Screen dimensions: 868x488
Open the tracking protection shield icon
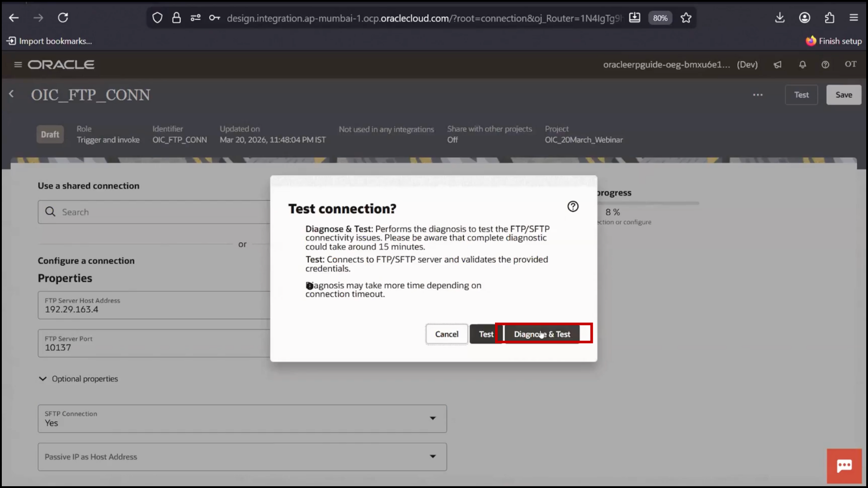[x=157, y=18]
